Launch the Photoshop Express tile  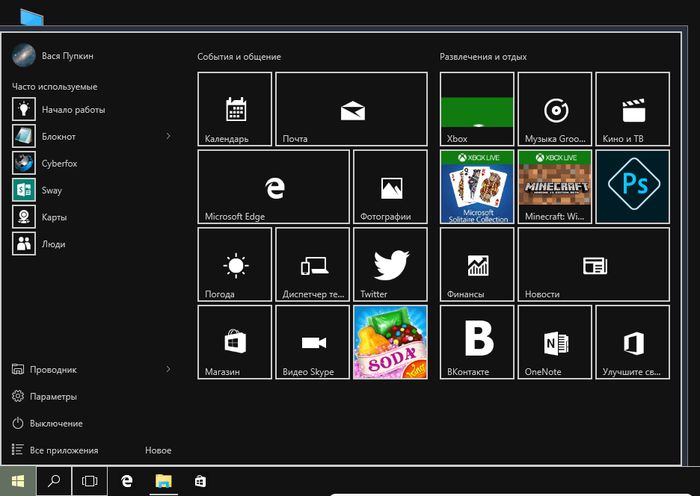coord(632,187)
